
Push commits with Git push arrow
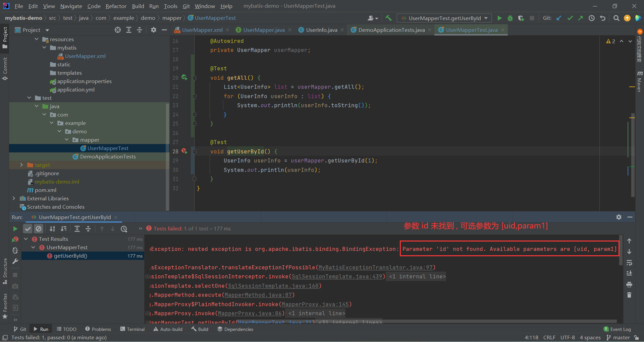click(x=581, y=18)
